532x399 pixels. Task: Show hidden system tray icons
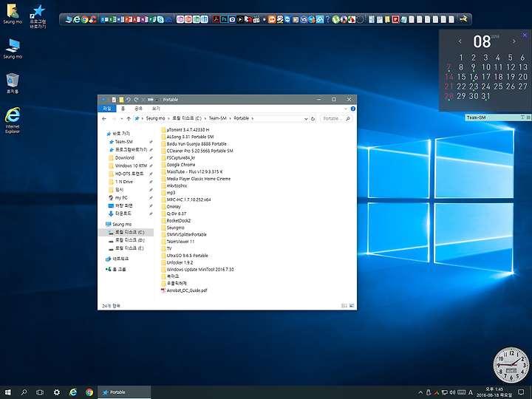pyautogui.click(x=420, y=392)
